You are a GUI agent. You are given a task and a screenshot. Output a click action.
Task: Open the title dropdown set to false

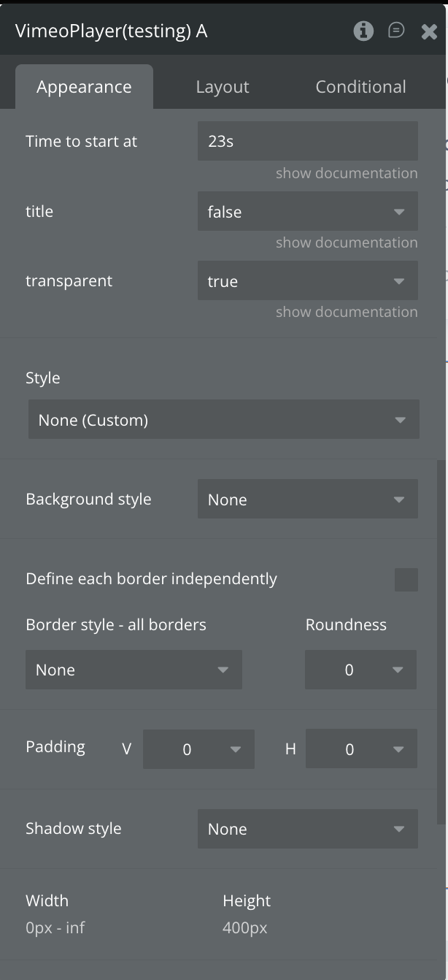[307, 212]
